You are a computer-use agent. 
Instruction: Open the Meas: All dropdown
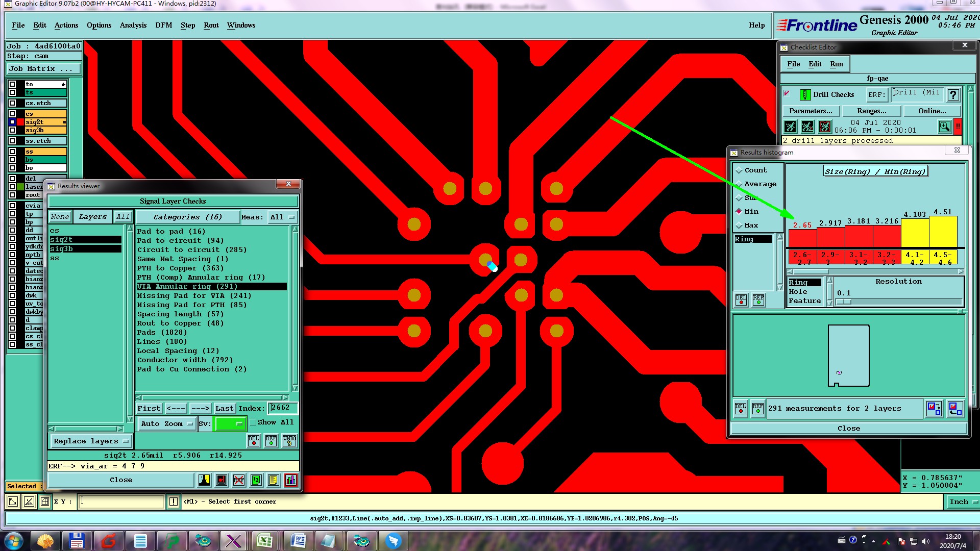[x=282, y=217]
